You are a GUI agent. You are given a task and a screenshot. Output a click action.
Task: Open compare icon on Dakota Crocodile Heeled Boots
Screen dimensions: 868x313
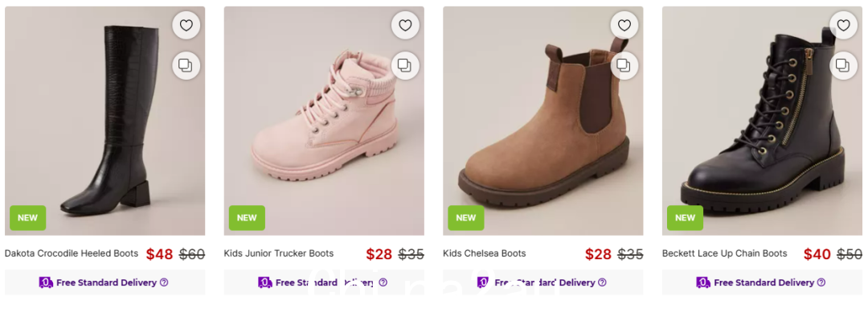coord(186,66)
